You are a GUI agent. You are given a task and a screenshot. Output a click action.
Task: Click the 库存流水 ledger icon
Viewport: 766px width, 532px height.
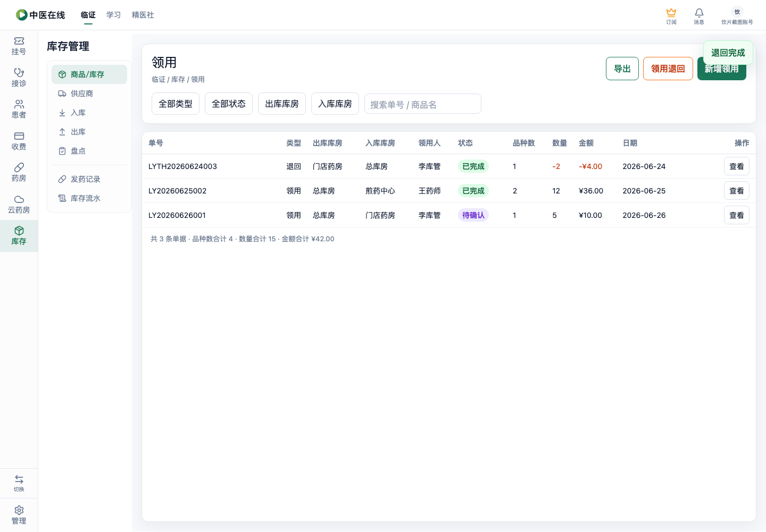point(62,198)
